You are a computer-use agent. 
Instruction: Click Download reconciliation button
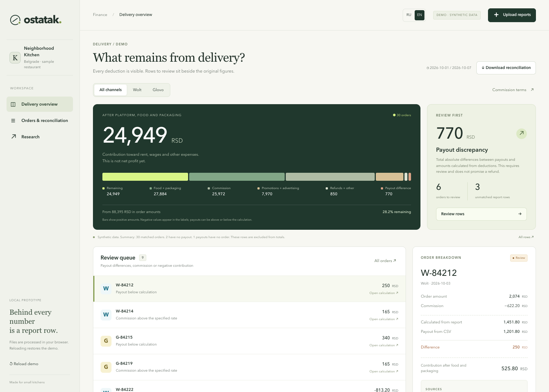tap(506, 68)
